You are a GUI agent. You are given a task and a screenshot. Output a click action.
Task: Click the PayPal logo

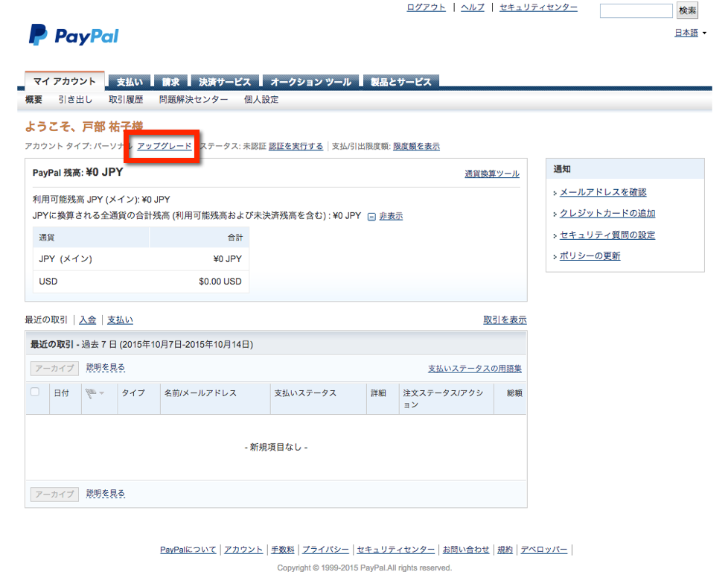point(74,35)
